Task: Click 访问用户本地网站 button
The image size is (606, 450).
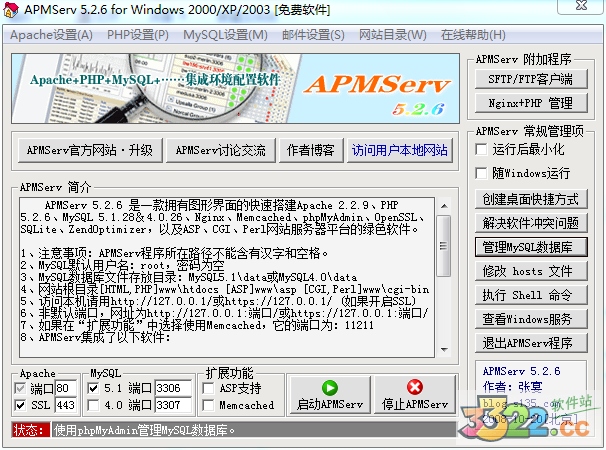Action: pyautogui.click(x=400, y=150)
